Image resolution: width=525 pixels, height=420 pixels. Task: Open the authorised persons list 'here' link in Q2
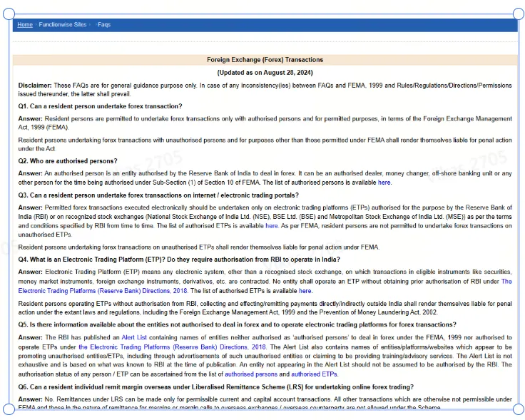click(x=384, y=183)
